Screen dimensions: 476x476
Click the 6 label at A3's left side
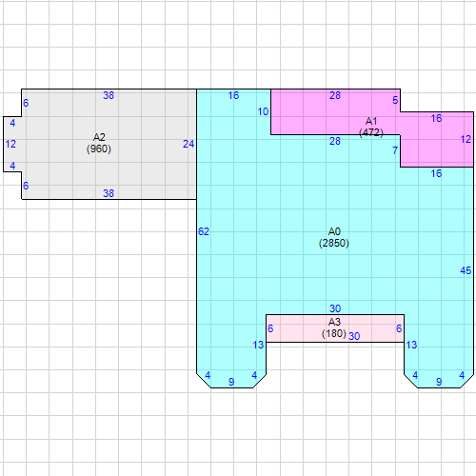[x=270, y=328]
